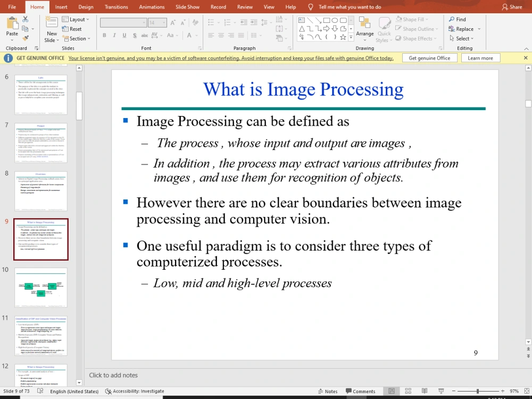Click the Share button
The height and width of the screenshot is (399, 532).
tap(512, 7)
